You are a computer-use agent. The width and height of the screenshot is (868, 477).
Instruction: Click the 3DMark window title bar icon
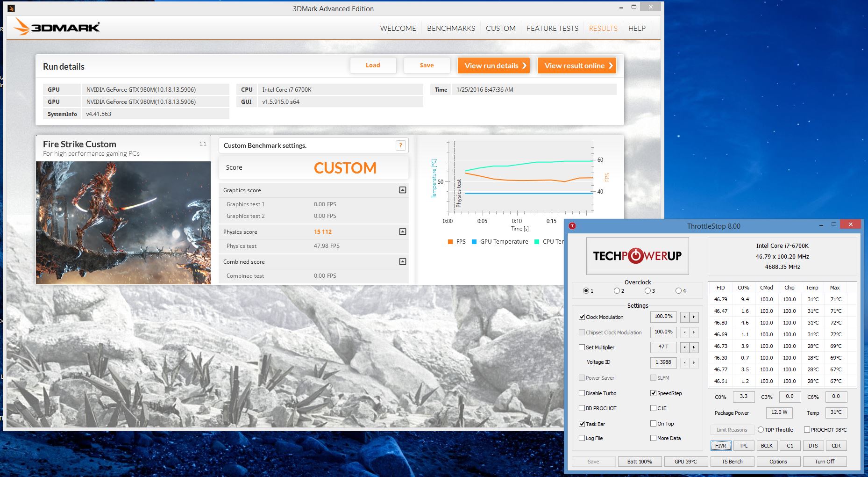[x=11, y=8]
